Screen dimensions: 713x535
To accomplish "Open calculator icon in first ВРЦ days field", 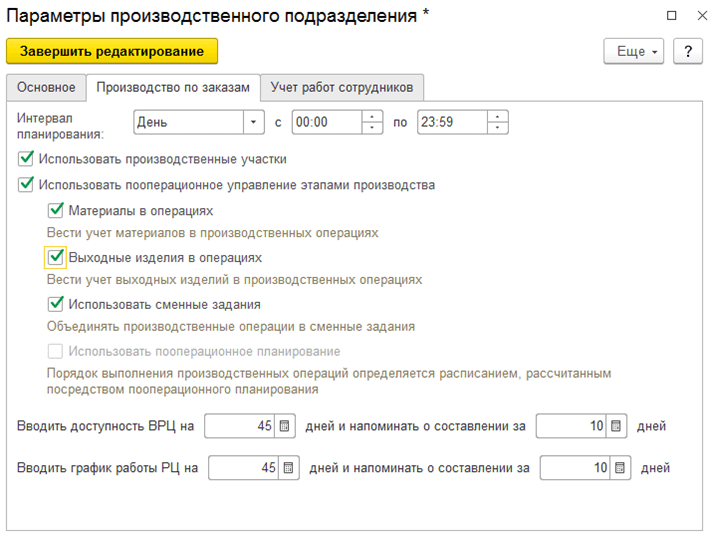I will [x=285, y=426].
